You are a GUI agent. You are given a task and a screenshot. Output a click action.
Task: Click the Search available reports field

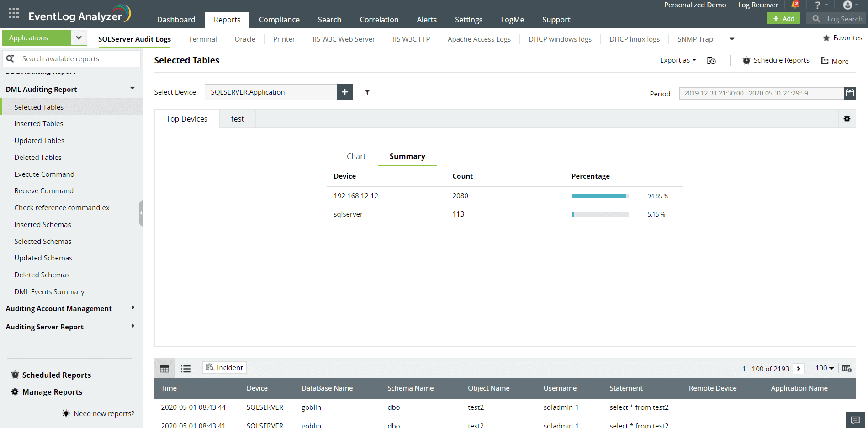coord(78,59)
